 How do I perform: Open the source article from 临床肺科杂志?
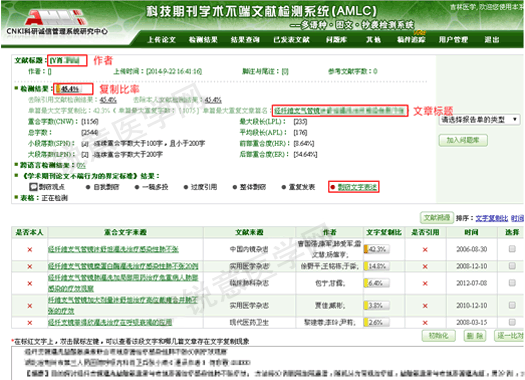point(123,283)
